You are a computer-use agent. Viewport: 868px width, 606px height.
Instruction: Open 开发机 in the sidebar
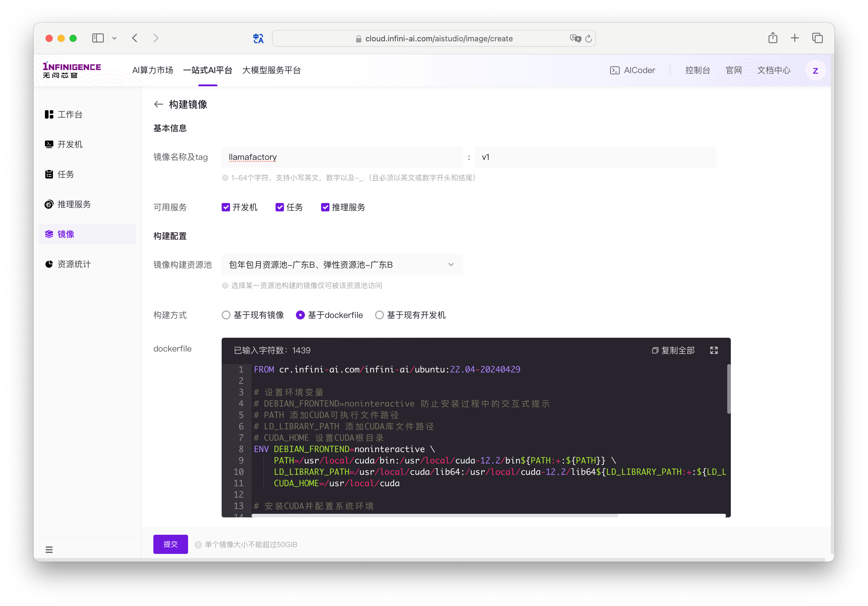[x=87, y=144]
